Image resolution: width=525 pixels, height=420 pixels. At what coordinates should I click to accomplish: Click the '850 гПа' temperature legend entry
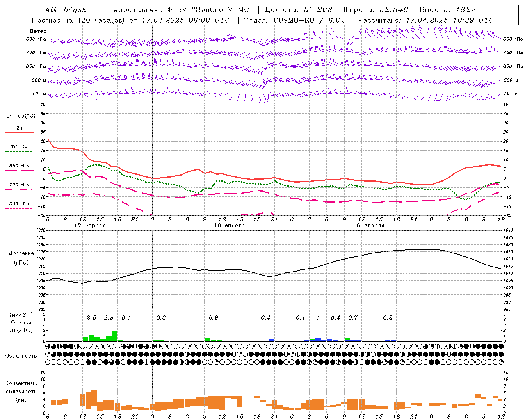[19, 166]
